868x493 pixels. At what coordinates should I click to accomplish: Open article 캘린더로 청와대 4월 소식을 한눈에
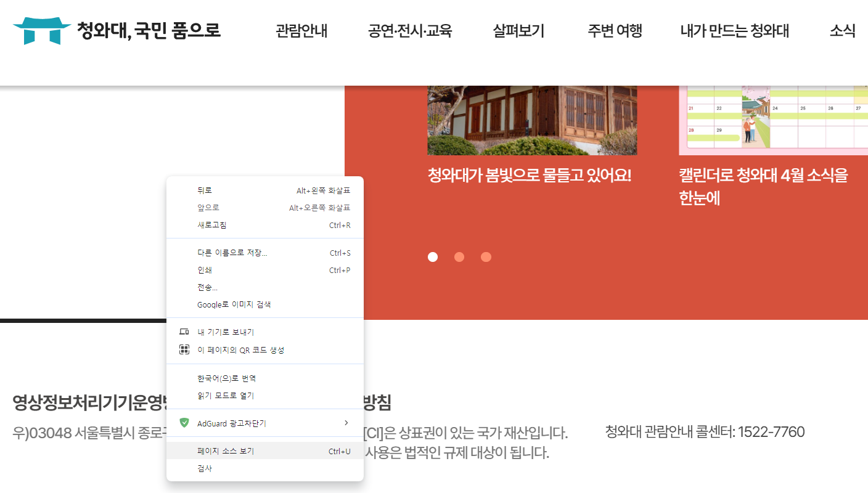763,187
